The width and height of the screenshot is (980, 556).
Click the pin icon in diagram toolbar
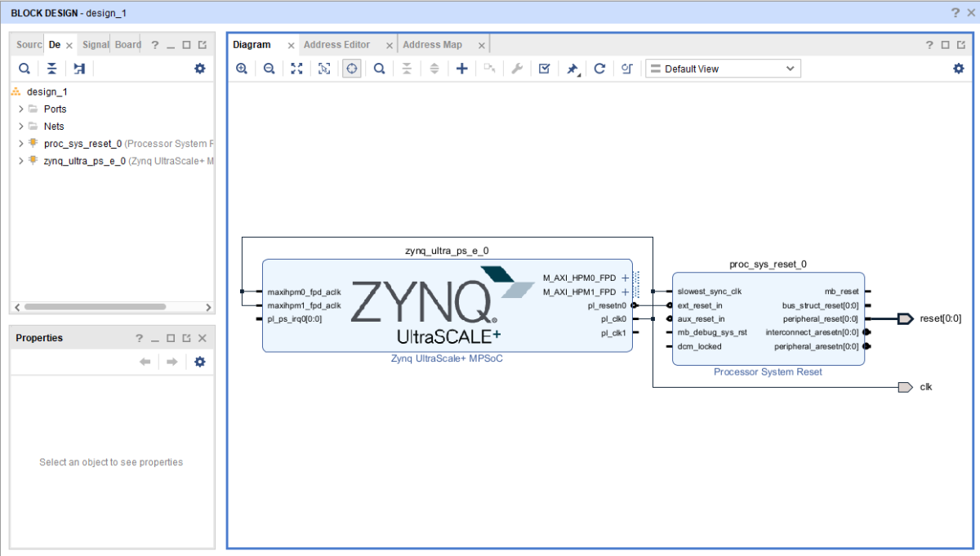[572, 69]
